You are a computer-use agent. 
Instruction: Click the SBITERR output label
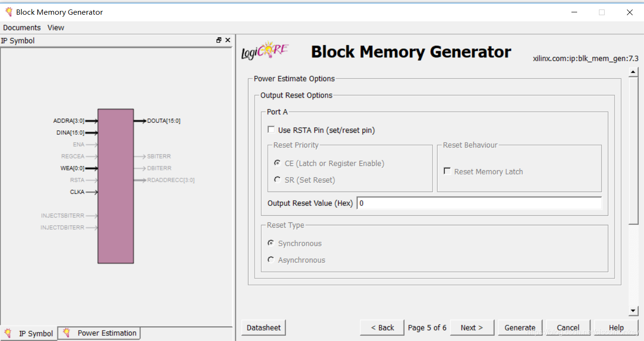point(159,157)
